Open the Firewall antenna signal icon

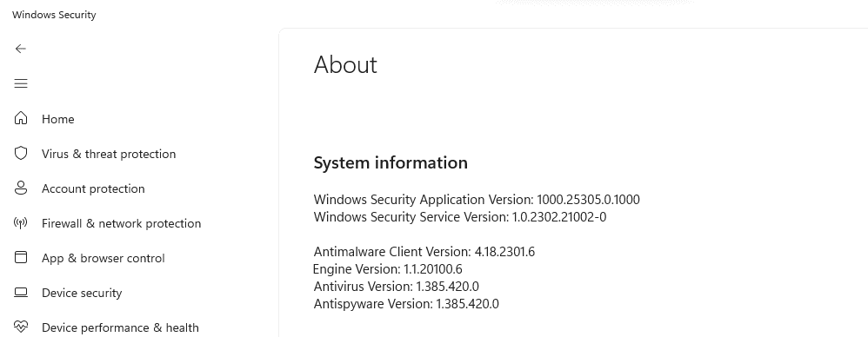(21, 223)
